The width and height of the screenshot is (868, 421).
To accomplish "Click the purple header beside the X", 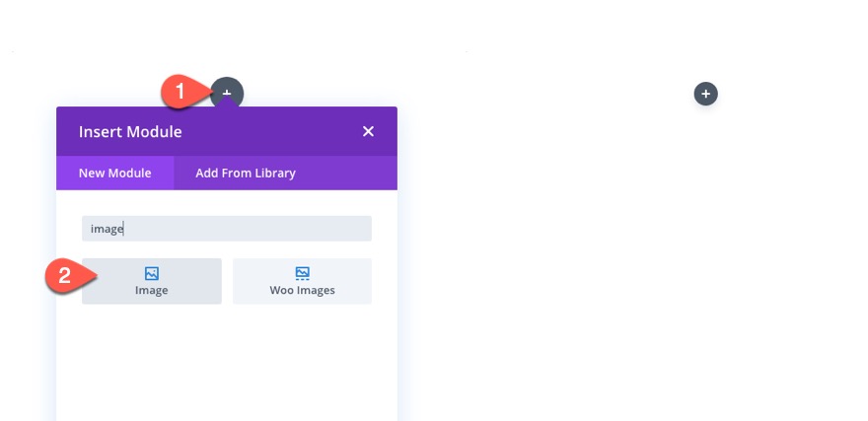I will pos(271,132).
